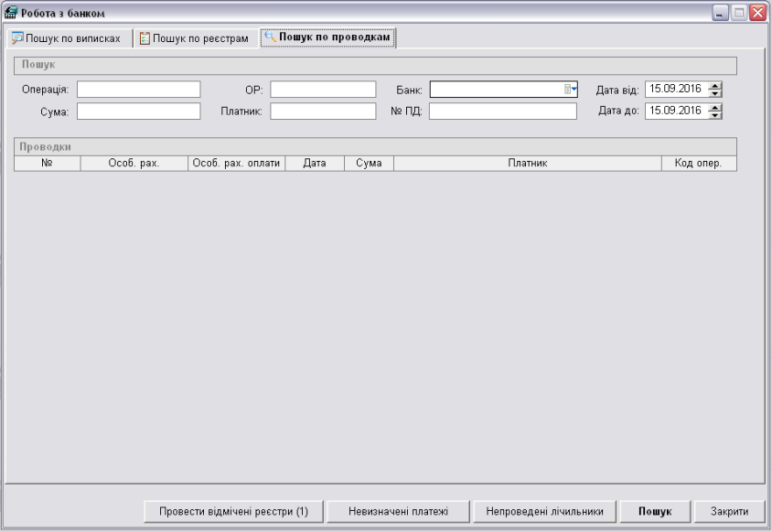This screenshot has height=532, width=772.
Task: Click into the Операція input field
Action: 138,89
